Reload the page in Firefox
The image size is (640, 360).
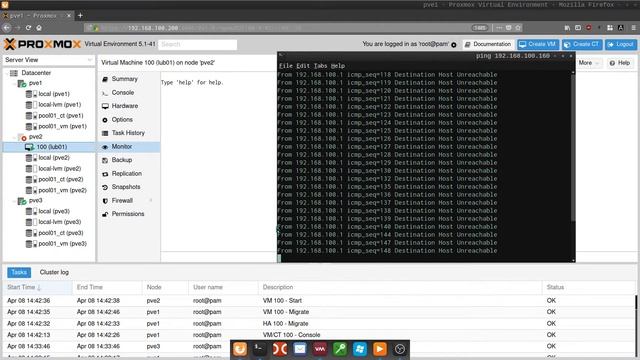coord(28,28)
